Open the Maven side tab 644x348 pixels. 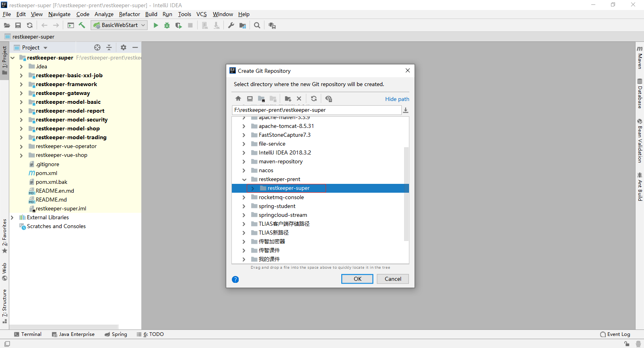tap(640, 58)
